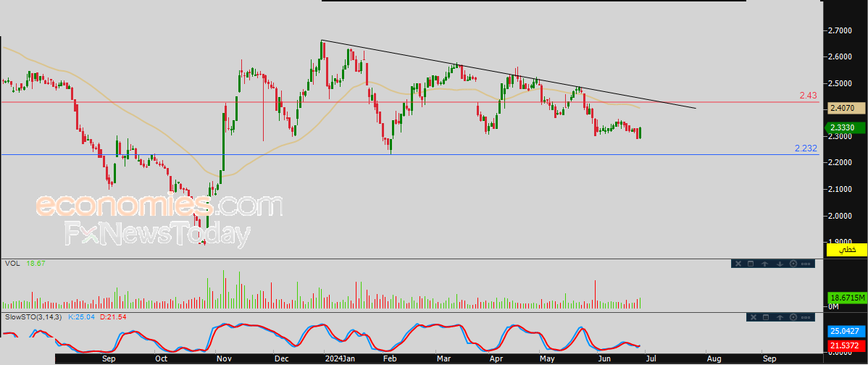Move the SlowSTO panel up

[780, 317]
